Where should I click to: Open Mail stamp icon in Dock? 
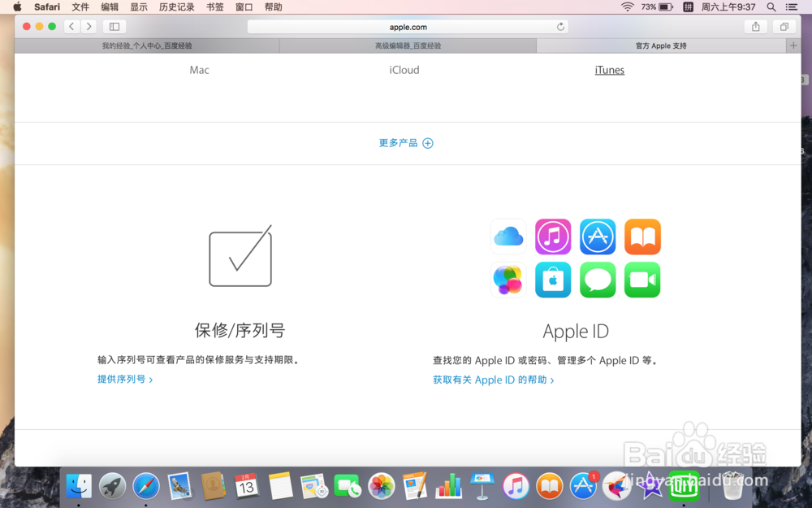click(179, 486)
